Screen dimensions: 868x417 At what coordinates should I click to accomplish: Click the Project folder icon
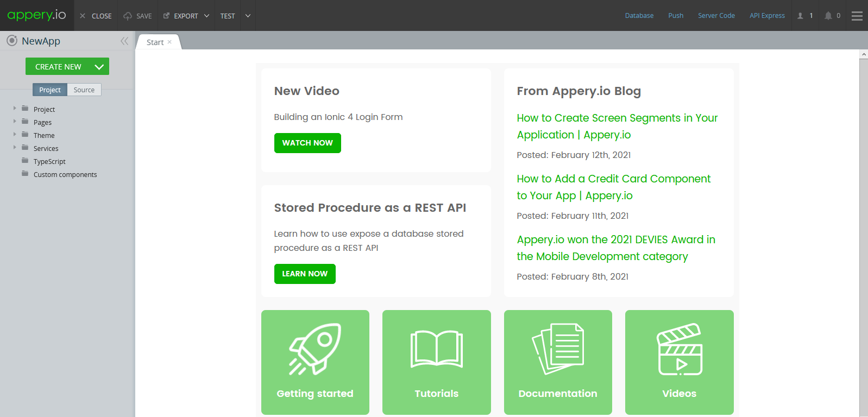coord(25,109)
